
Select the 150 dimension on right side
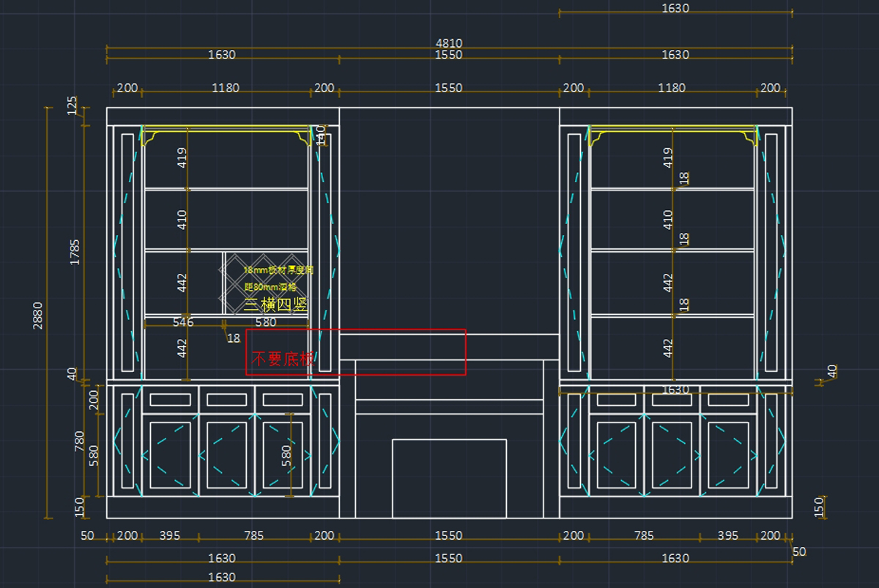[820, 507]
